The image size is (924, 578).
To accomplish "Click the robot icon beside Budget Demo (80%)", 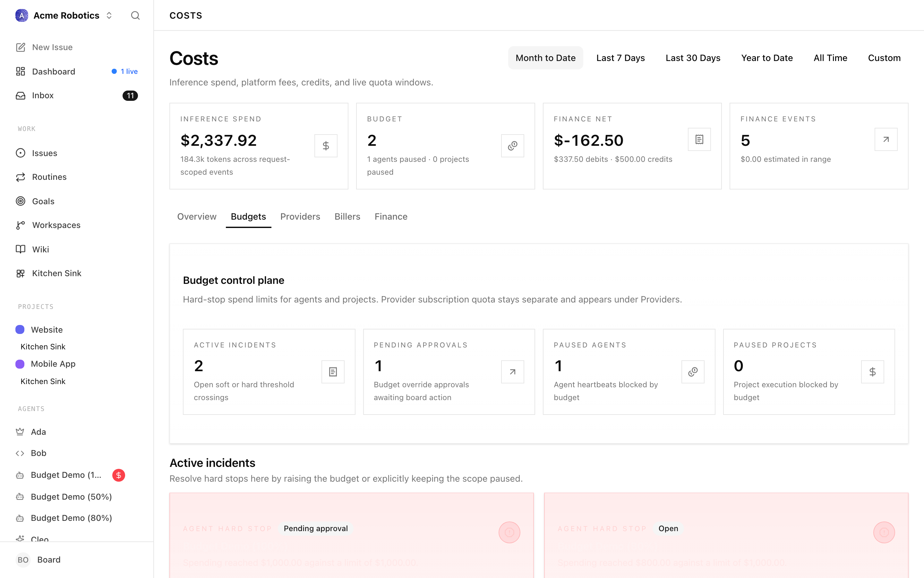I will (x=20, y=518).
